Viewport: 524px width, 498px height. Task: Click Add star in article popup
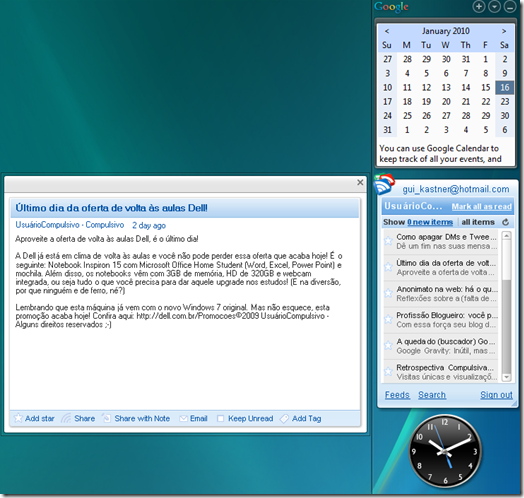click(34, 418)
